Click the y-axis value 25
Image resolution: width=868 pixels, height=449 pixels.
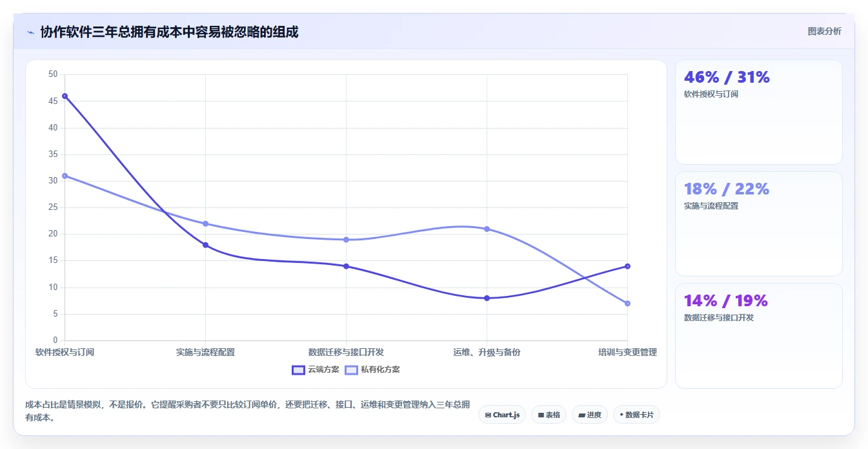pyautogui.click(x=53, y=207)
